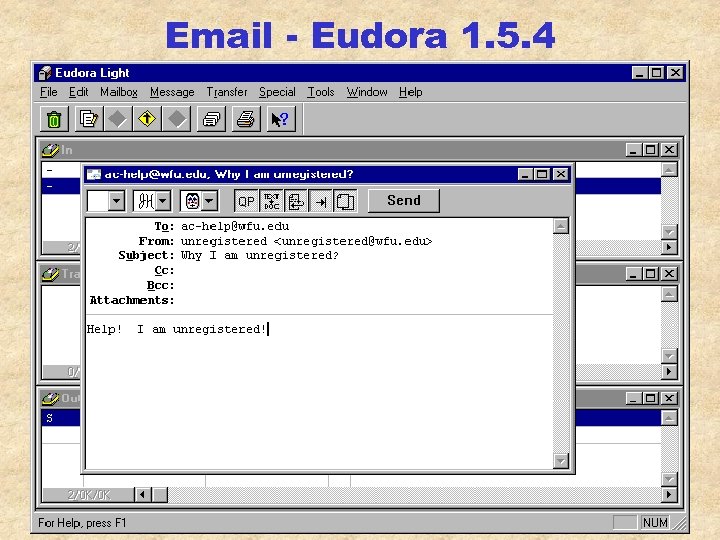Click the Out mailbox horizontal scroll right arrow

pyautogui.click(x=669, y=495)
